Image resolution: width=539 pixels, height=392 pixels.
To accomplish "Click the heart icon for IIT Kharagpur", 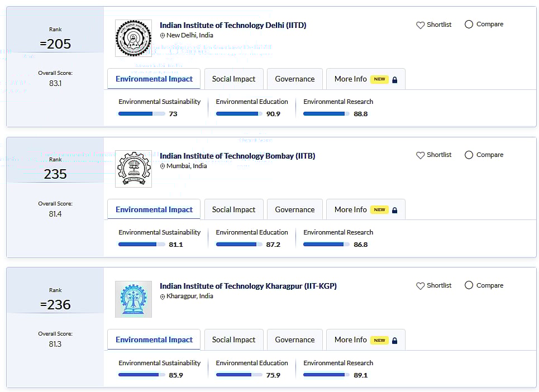I will [420, 286].
